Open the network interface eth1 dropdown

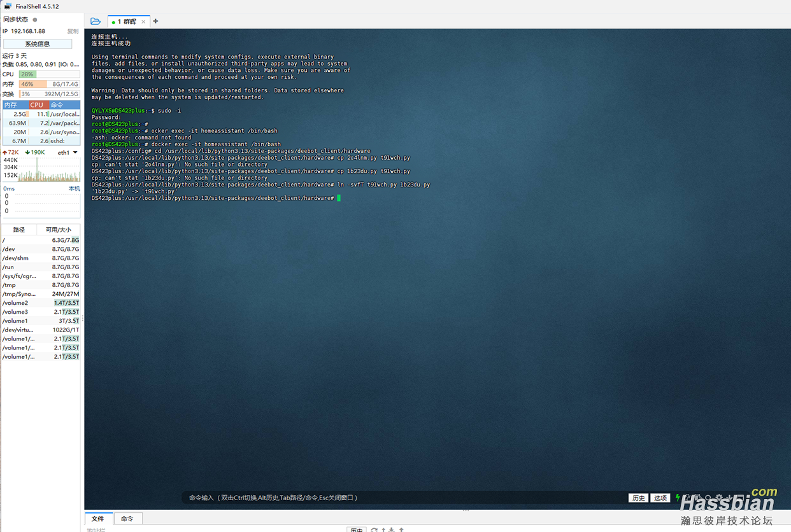point(75,153)
